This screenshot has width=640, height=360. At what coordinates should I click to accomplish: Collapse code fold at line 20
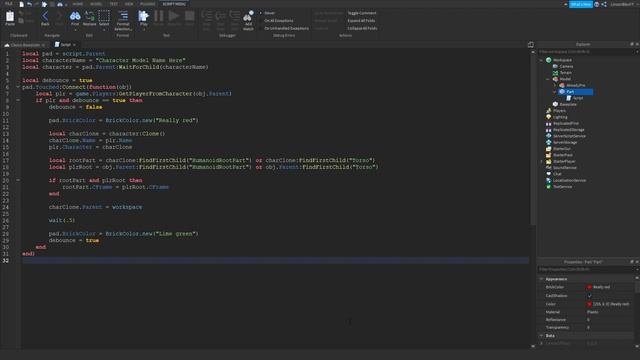pos(18,180)
